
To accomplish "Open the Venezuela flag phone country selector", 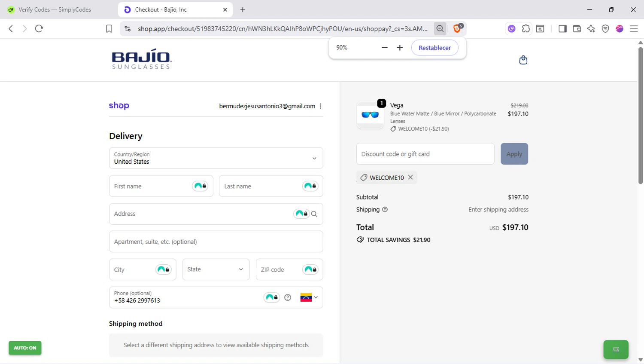I will point(309,297).
